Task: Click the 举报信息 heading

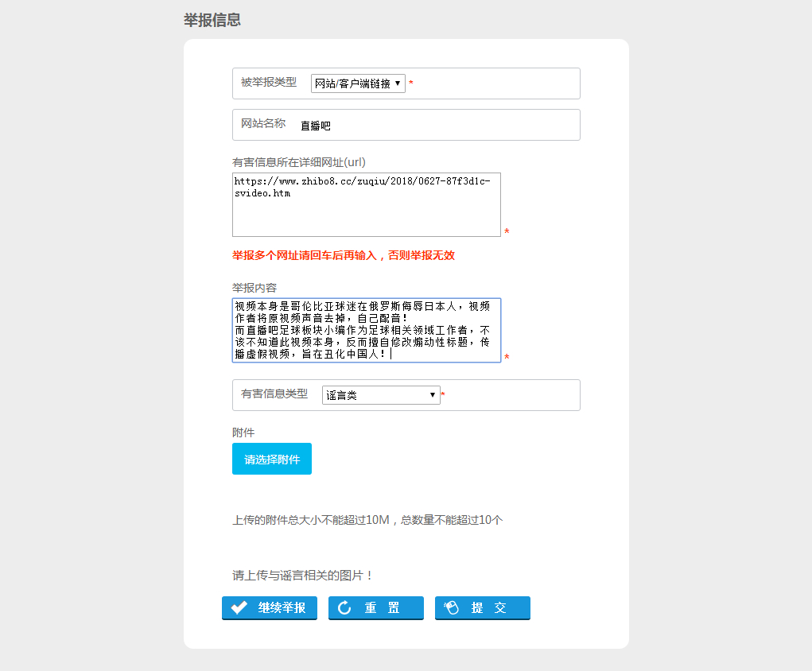Action: 212,20
